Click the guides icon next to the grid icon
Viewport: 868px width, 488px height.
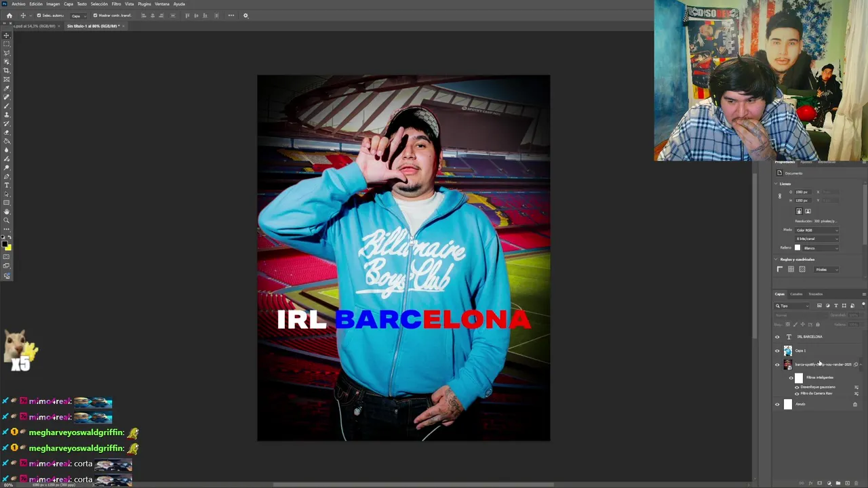[802, 269]
